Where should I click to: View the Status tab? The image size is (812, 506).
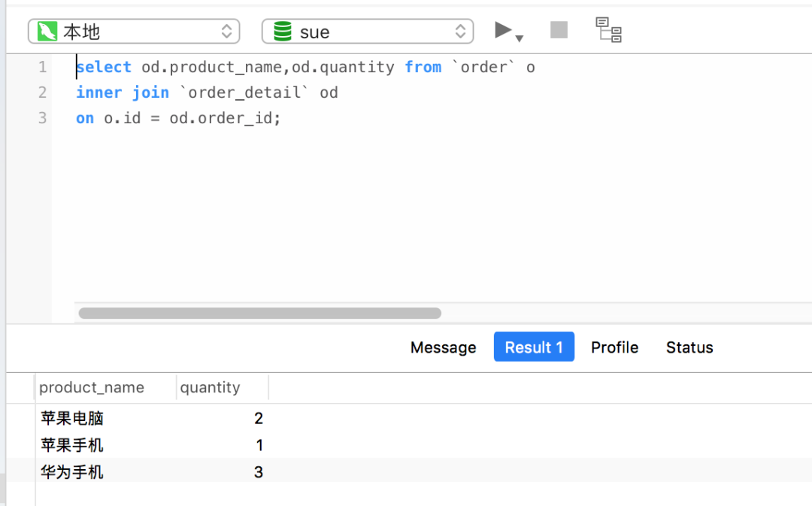(x=689, y=347)
